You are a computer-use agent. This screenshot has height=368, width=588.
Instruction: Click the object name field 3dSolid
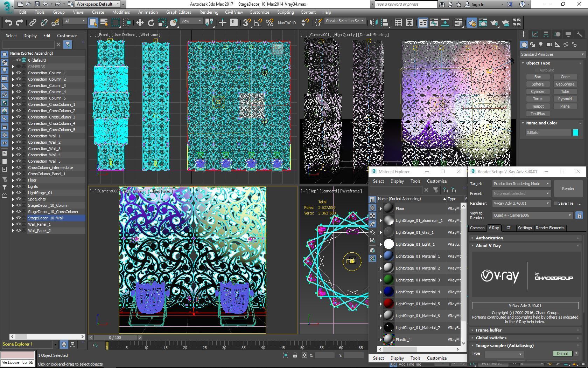coord(548,132)
